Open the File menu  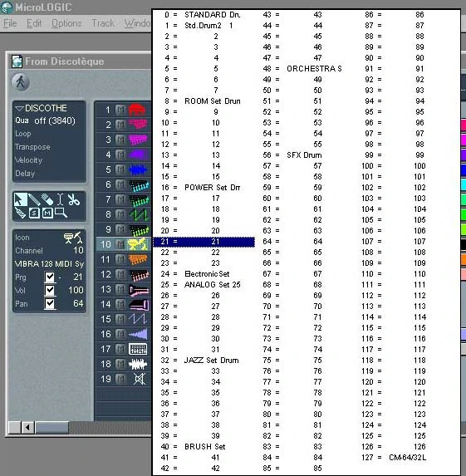coord(10,23)
